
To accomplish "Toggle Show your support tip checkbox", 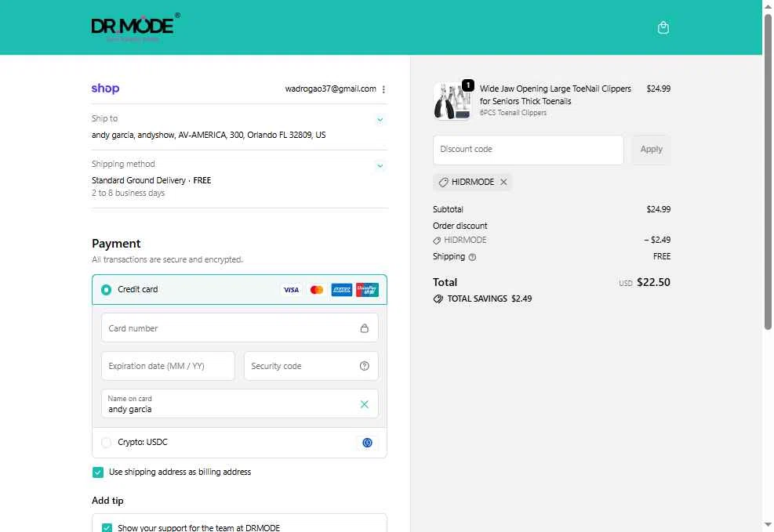I will click(107, 527).
